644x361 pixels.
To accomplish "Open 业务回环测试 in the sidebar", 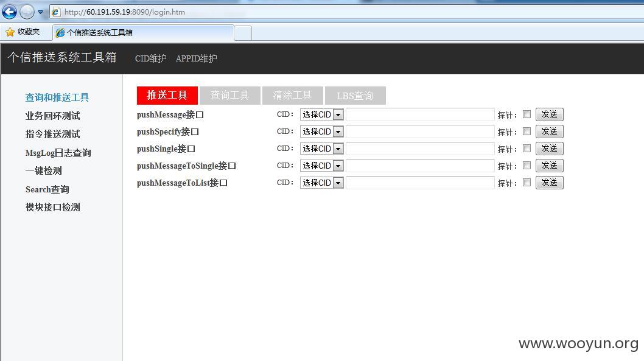I will click(52, 116).
